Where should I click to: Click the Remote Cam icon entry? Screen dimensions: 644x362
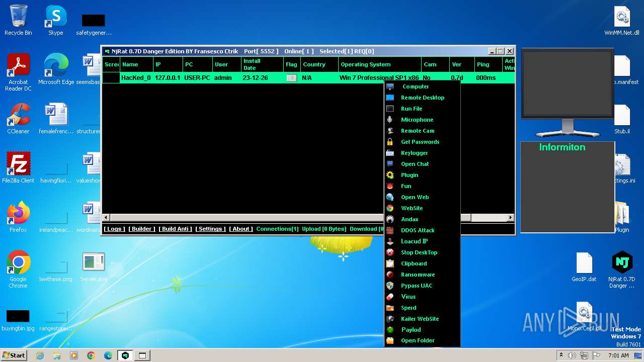click(422, 131)
